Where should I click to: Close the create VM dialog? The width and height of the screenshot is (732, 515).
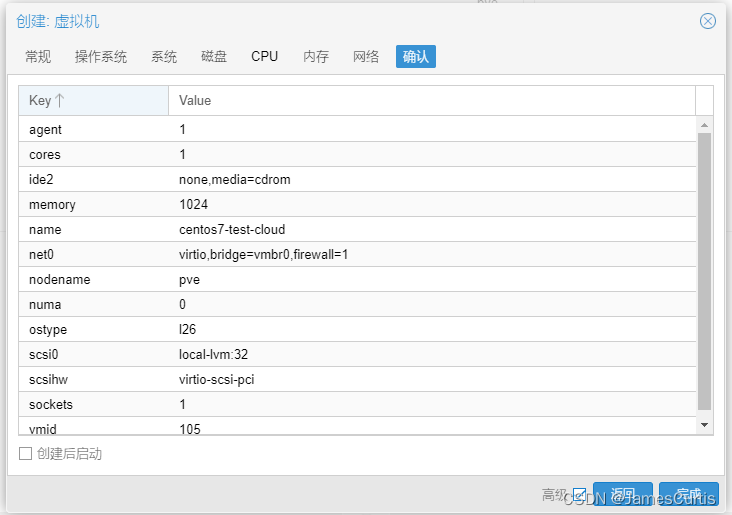pos(708,21)
